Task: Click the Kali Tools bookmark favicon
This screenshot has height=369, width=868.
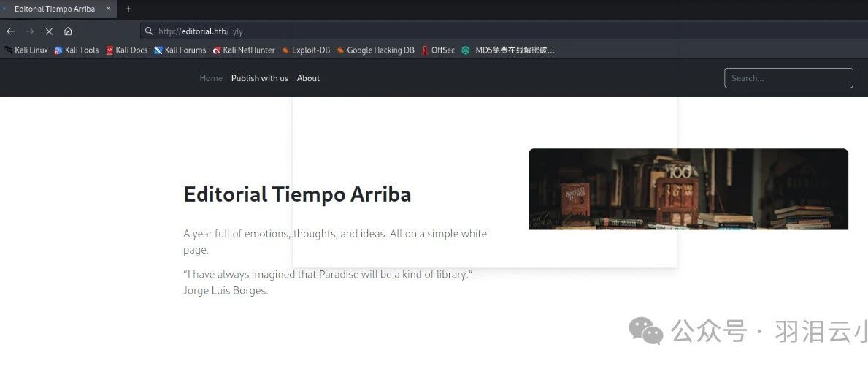Action: (x=58, y=50)
